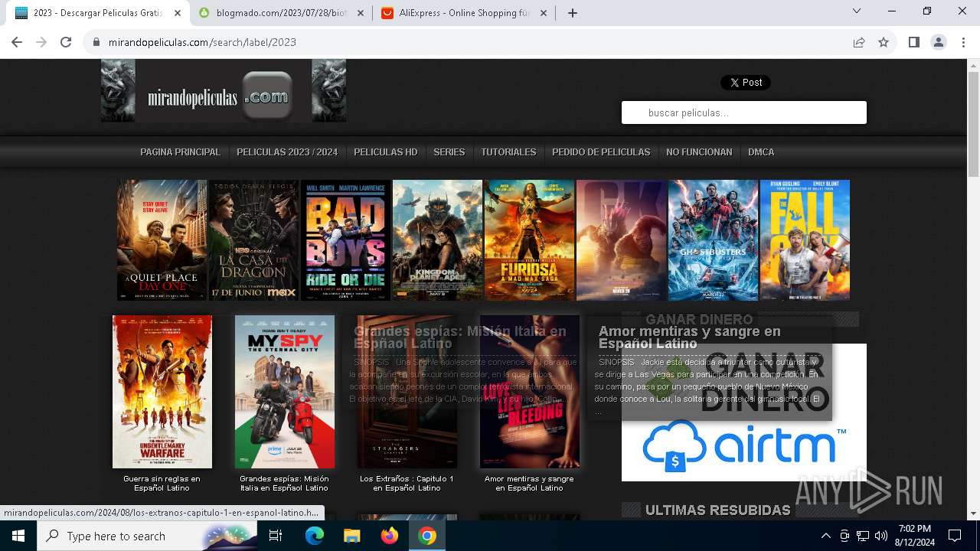Click the Chrome taskbar icon
The height and width of the screenshot is (551, 980).
427,536
